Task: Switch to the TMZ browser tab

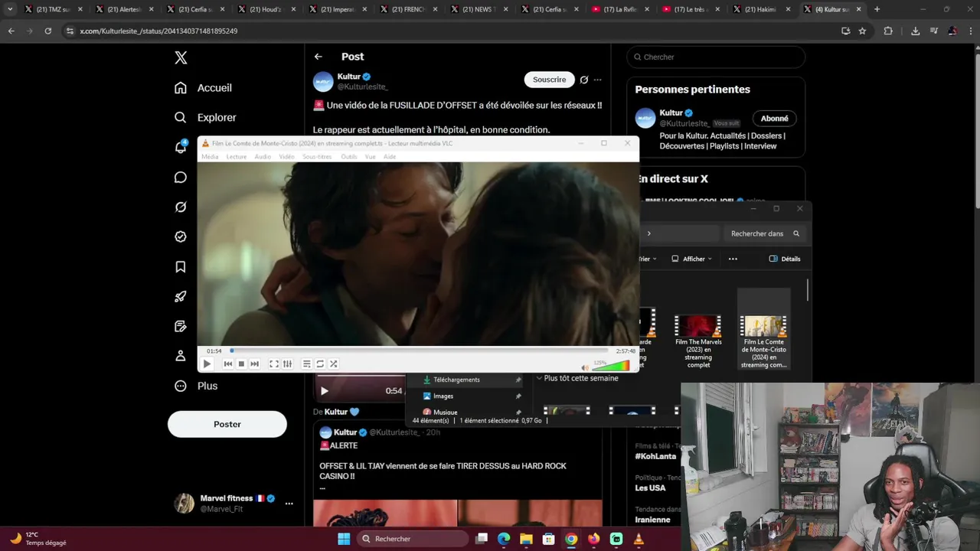Action: click(x=52, y=9)
